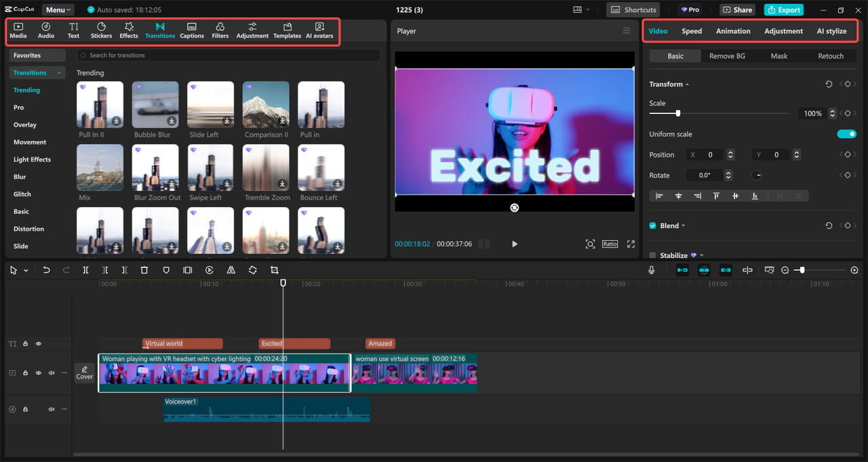Open selection tool mode dropdown arrow
The height and width of the screenshot is (462, 868).
coord(26,270)
